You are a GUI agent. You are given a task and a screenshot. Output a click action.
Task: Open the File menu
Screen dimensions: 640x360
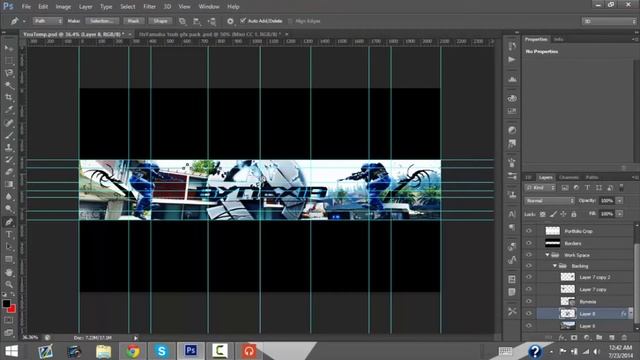pyautogui.click(x=26, y=7)
